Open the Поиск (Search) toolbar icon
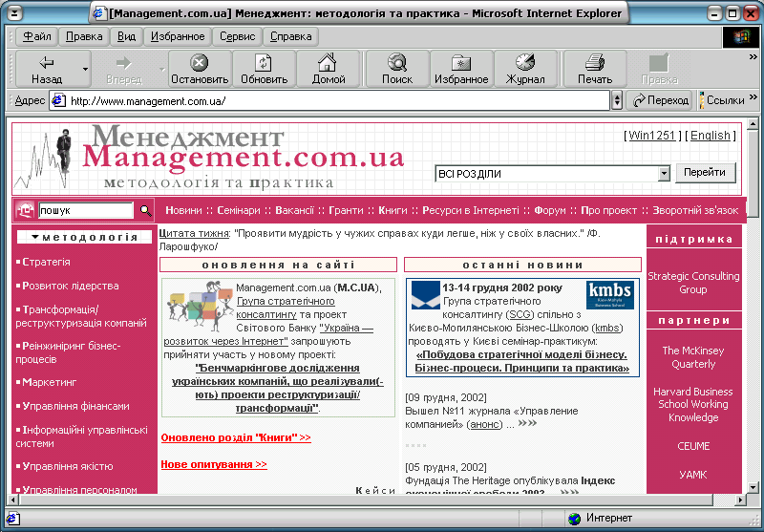Image resolution: width=764 pixels, height=532 pixels. [397, 63]
